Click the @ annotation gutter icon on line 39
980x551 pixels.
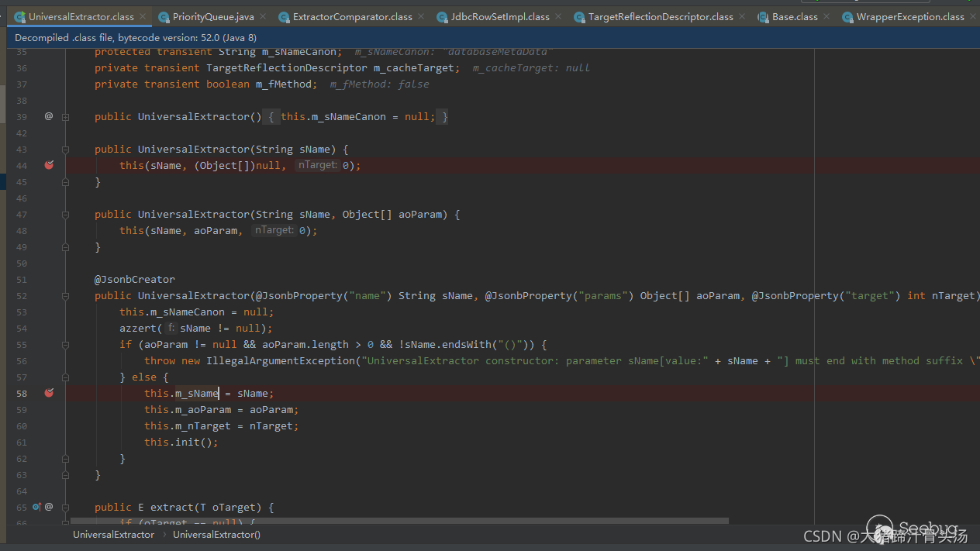click(x=49, y=116)
